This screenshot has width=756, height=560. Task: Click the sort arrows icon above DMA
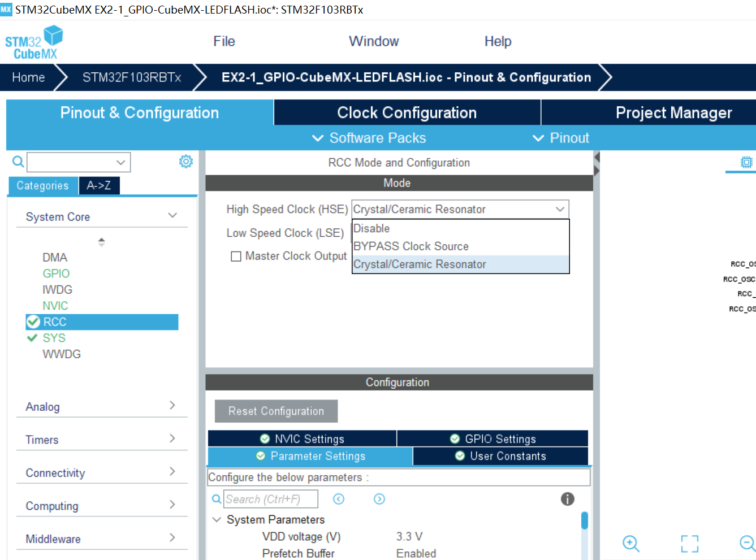coord(101,242)
